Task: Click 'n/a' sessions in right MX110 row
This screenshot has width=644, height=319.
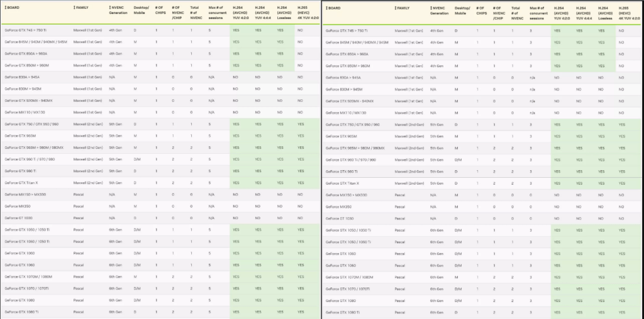Action: 533,113
